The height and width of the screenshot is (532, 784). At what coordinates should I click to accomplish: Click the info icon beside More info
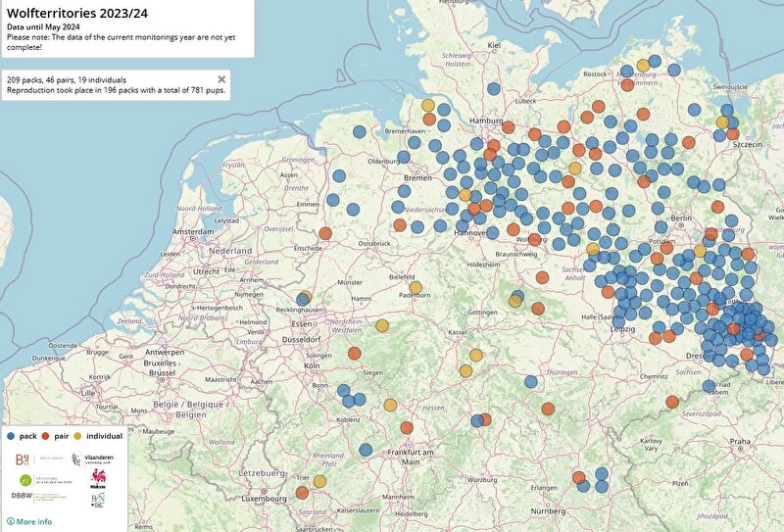pos(10,521)
